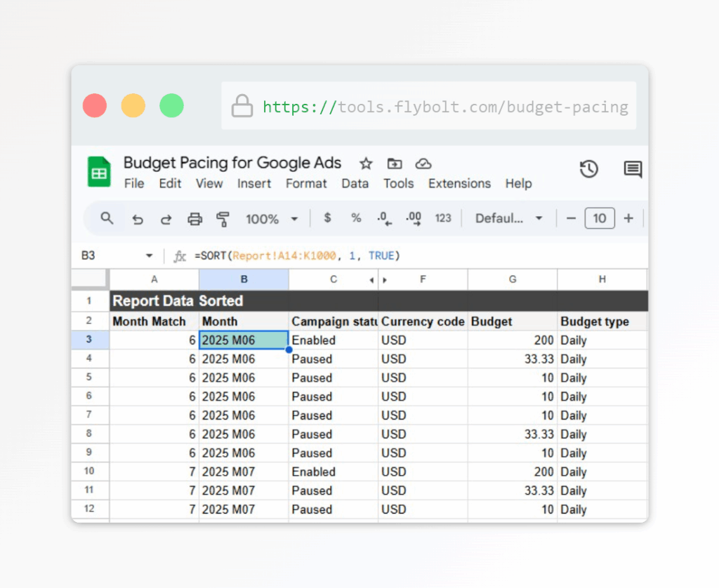Screen dimensions: 719x588
Task: Select the 123 number format icon
Action: click(x=443, y=218)
